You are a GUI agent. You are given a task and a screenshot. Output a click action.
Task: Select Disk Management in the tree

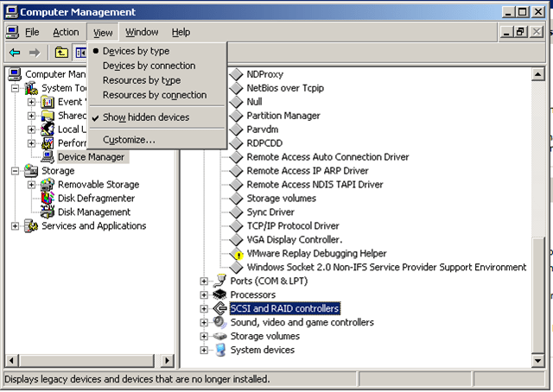[x=93, y=212]
